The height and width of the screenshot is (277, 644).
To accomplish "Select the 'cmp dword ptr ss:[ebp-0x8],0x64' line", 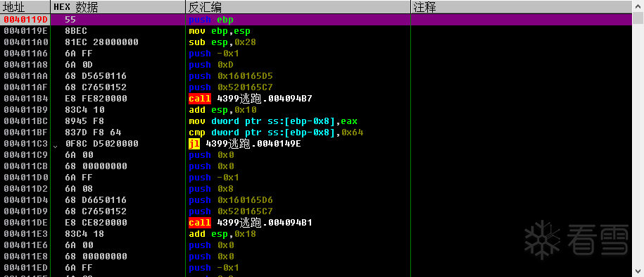I will 276,133.
